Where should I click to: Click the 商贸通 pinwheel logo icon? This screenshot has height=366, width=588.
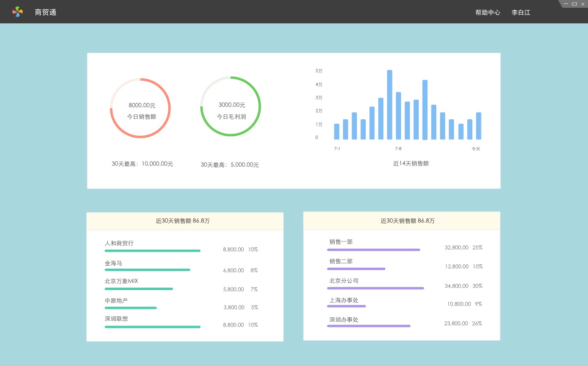[18, 12]
